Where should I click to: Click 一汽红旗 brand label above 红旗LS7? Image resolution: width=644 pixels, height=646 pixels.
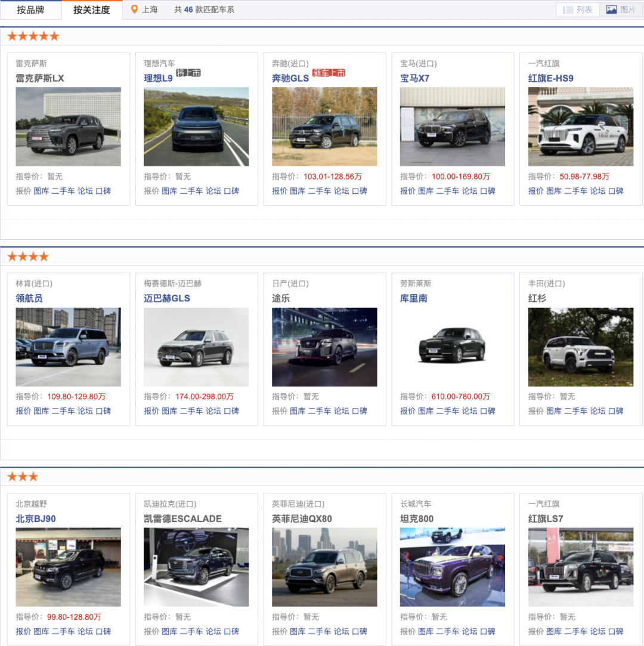[x=544, y=503]
